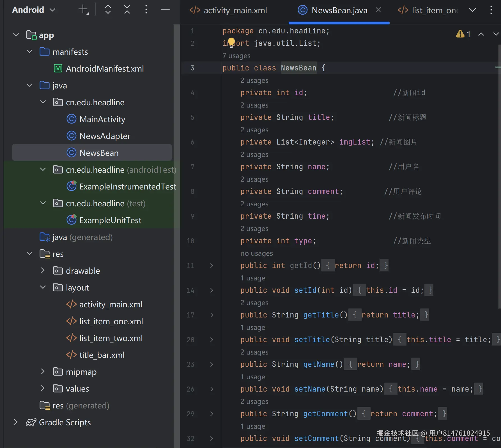Click 'no usages' hint above getId
This screenshot has width=501, height=448.
pyautogui.click(x=257, y=253)
